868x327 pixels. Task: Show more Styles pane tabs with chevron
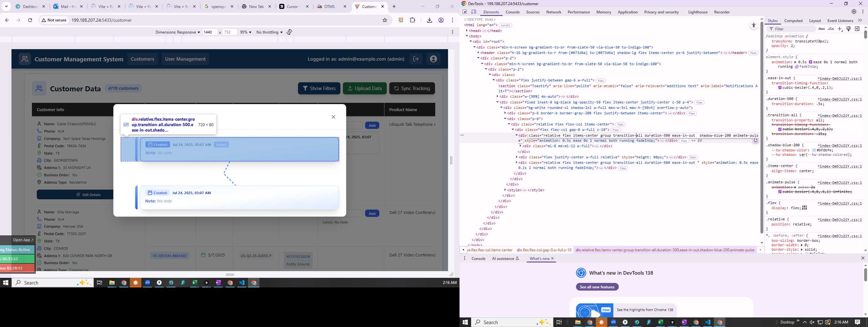tap(860, 20)
